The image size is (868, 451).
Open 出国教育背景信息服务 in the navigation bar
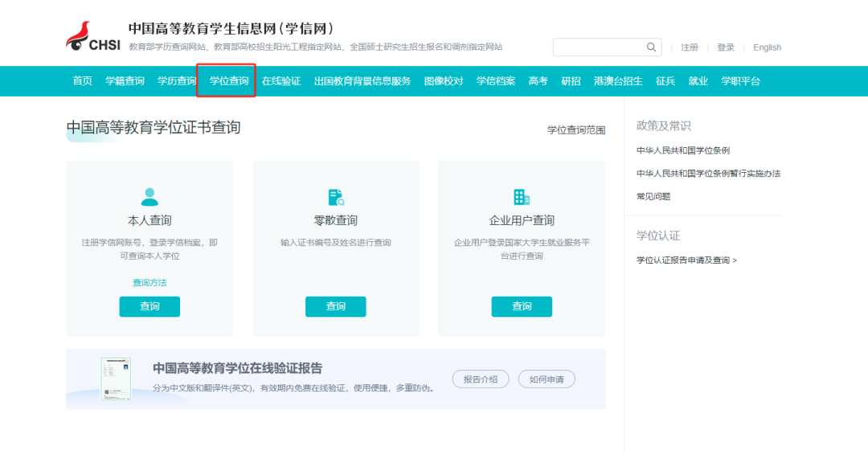(362, 81)
